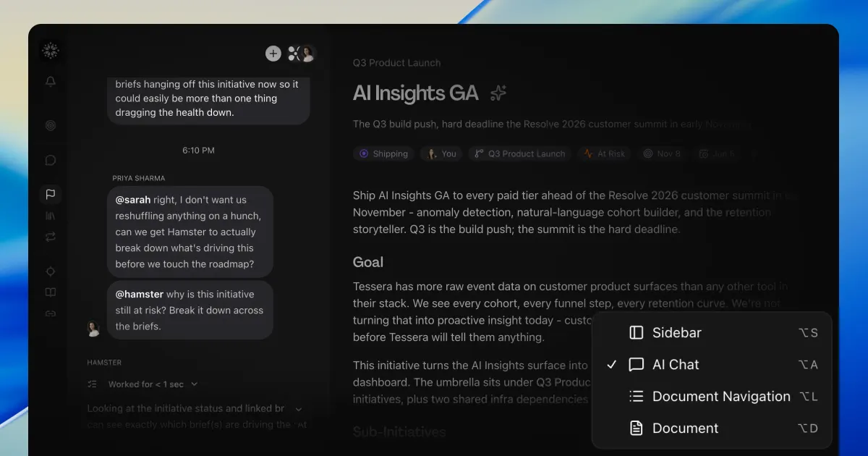Open the Q3 Product Launch parent pill
Viewport: 868px width, 456px height.
coord(520,153)
